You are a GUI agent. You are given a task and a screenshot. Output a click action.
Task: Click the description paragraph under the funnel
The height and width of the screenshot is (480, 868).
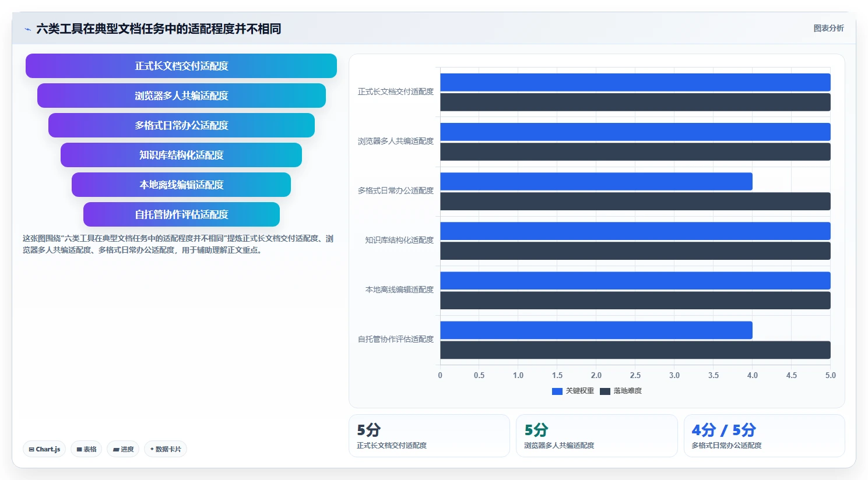tap(178, 244)
